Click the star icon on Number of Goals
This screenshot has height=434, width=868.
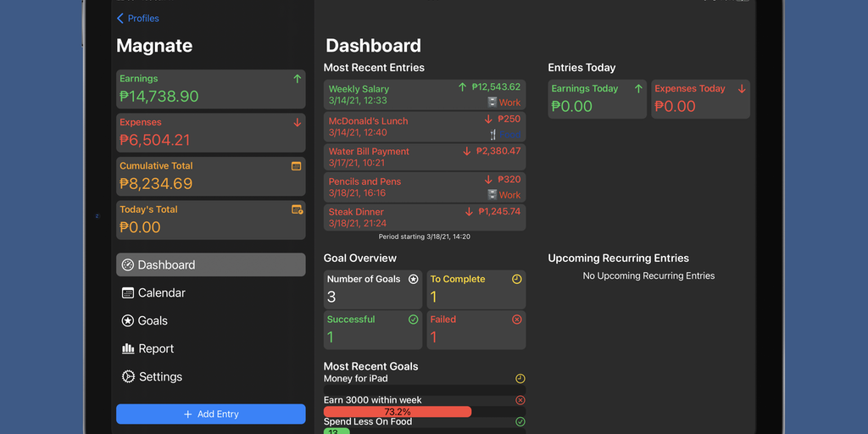click(x=413, y=279)
